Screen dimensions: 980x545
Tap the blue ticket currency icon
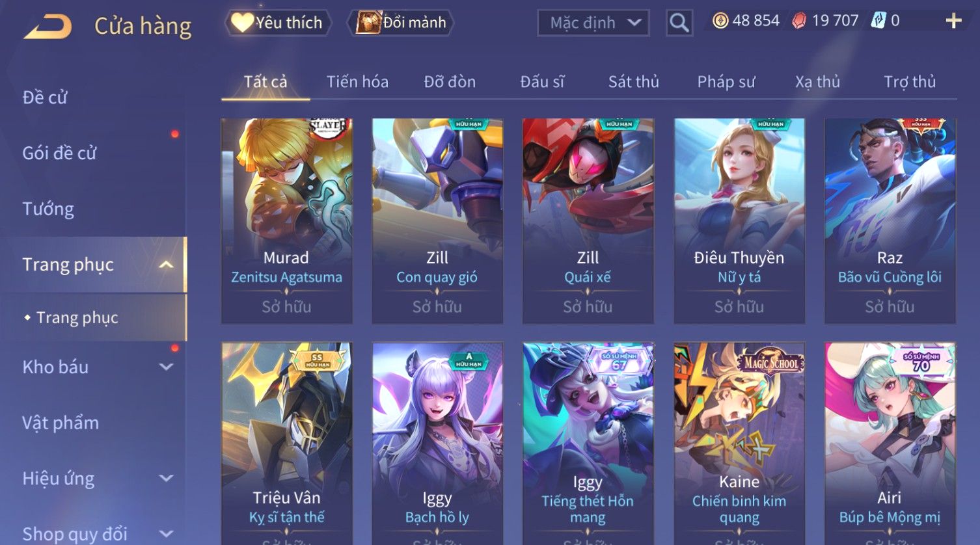click(878, 21)
